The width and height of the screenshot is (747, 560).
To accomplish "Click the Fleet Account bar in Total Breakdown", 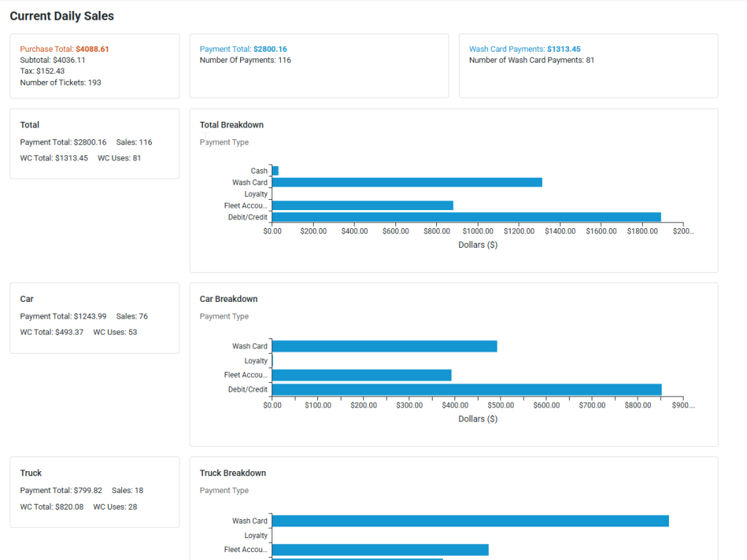I will click(x=363, y=205).
